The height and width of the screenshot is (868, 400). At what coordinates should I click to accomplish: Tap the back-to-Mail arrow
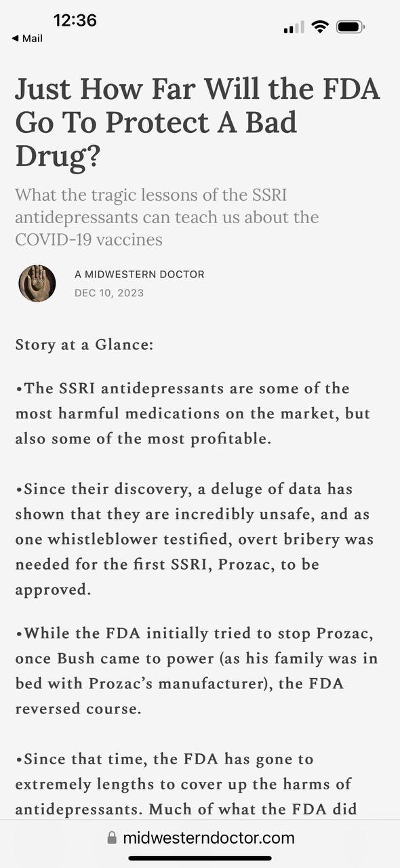pos(16,39)
